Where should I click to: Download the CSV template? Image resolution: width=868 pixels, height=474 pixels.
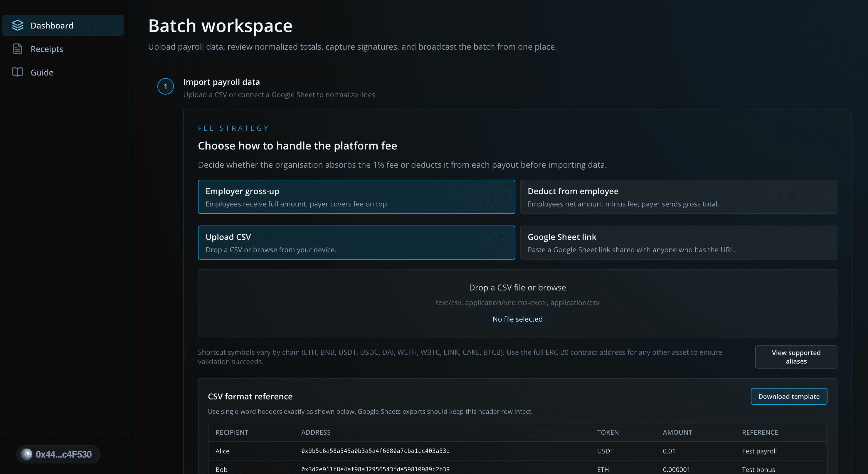pyautogui.click(x=788, y=396)
